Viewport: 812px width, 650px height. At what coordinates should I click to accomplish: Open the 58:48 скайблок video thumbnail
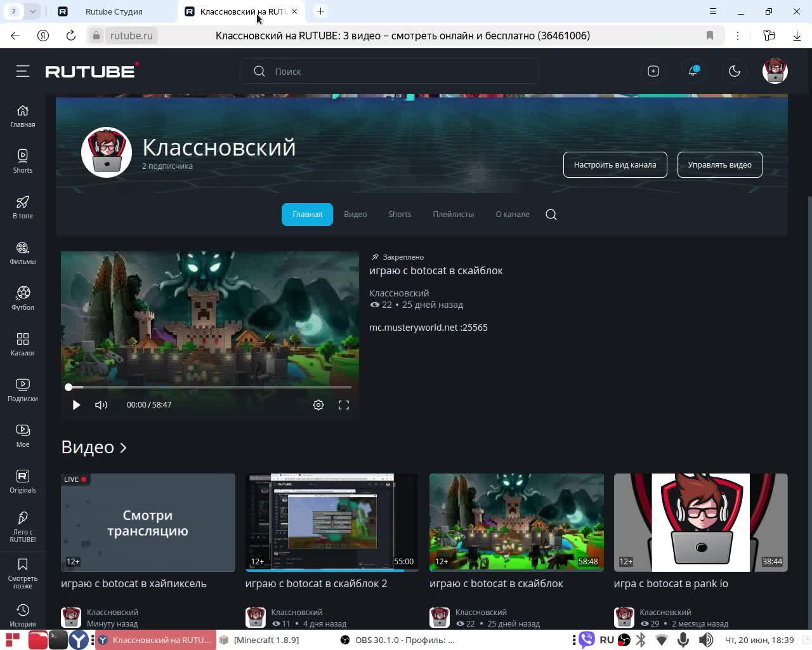[x=516, y=522]
